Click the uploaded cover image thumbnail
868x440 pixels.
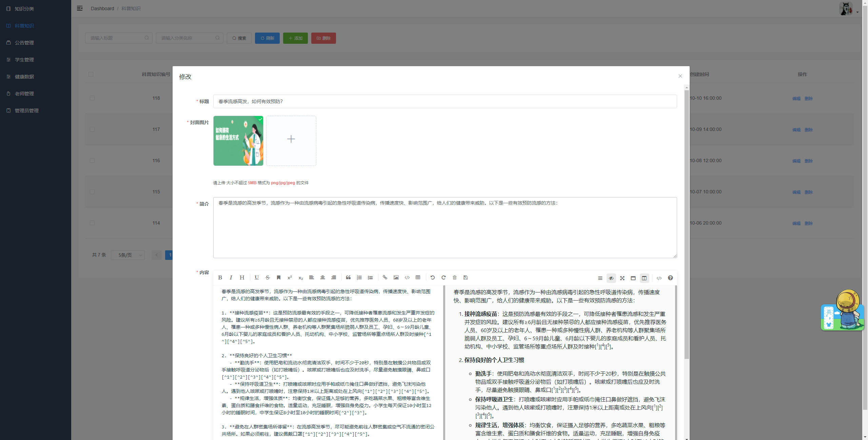238,141
